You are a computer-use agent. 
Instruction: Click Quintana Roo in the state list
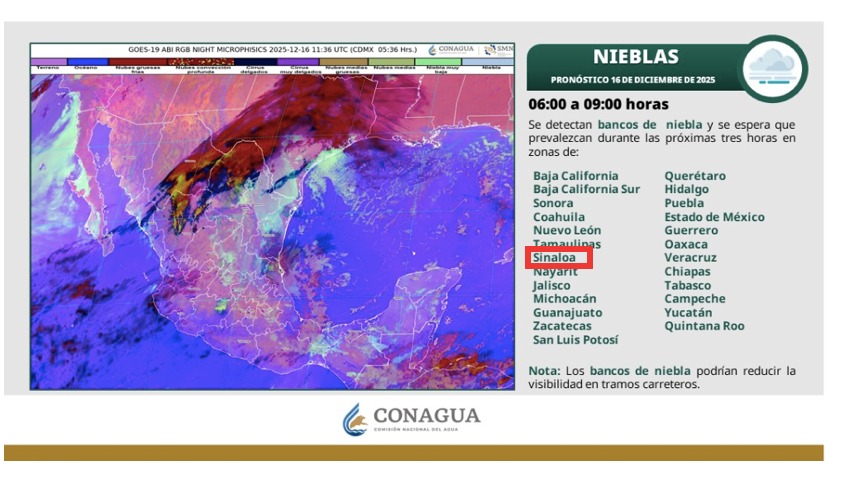(704, 326)
